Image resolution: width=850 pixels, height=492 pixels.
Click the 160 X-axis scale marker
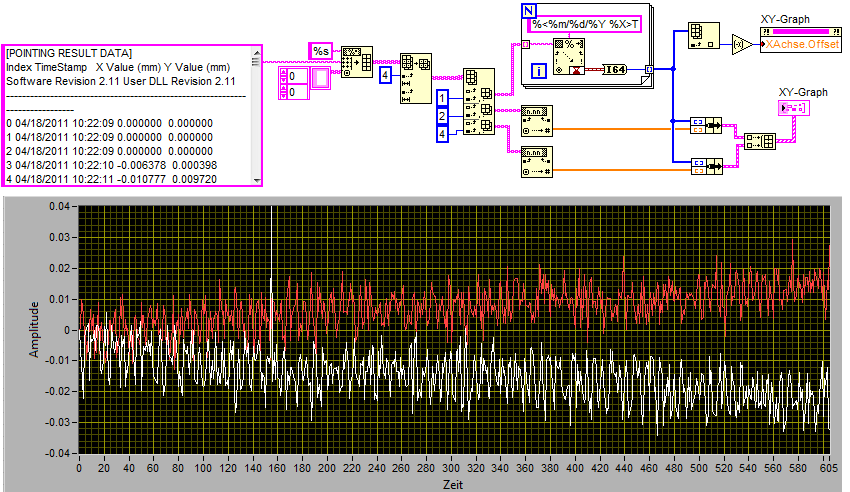click(277, 468)
